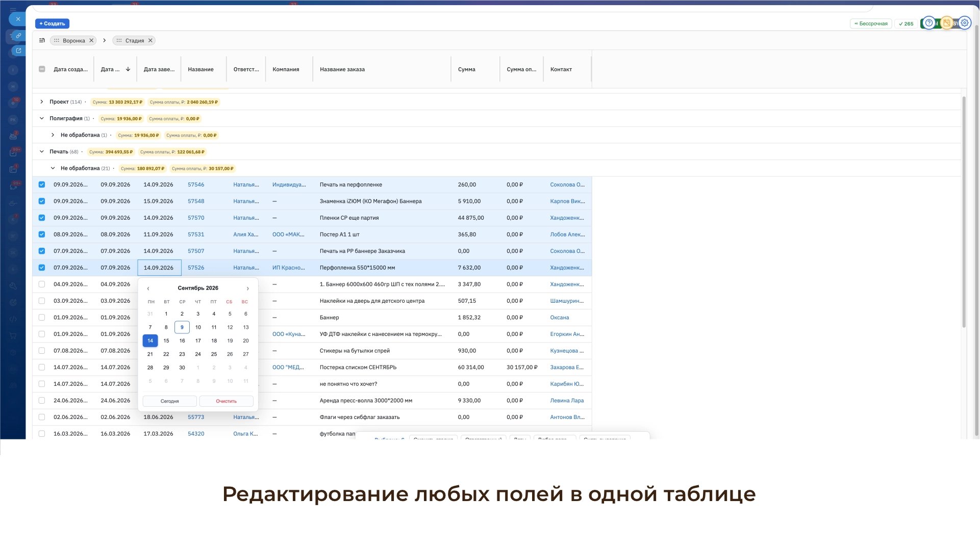The width and height of the screenshot is (980, 551).
Task: Select day 9 in the September calendar
Action: [182, 327]
